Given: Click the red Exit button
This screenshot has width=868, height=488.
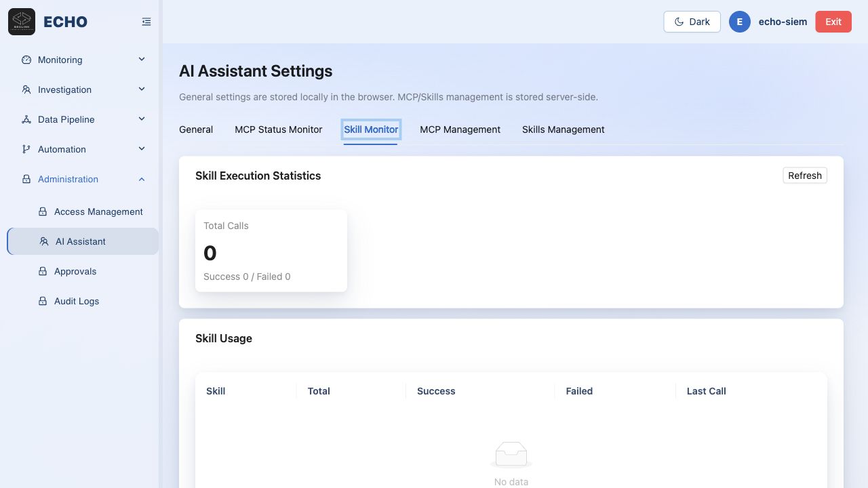Looking at the screenshot, I should point(833,22).
